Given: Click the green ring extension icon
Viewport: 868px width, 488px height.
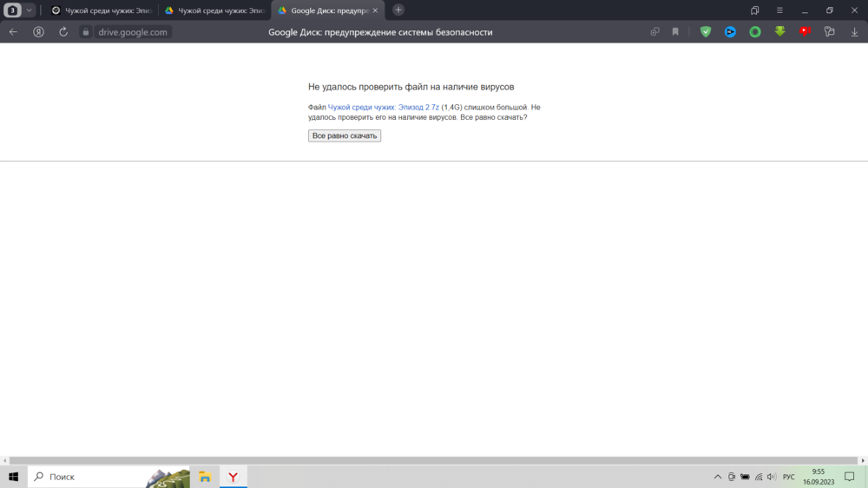Looking at the screenshot, I should tap(755, 32).
